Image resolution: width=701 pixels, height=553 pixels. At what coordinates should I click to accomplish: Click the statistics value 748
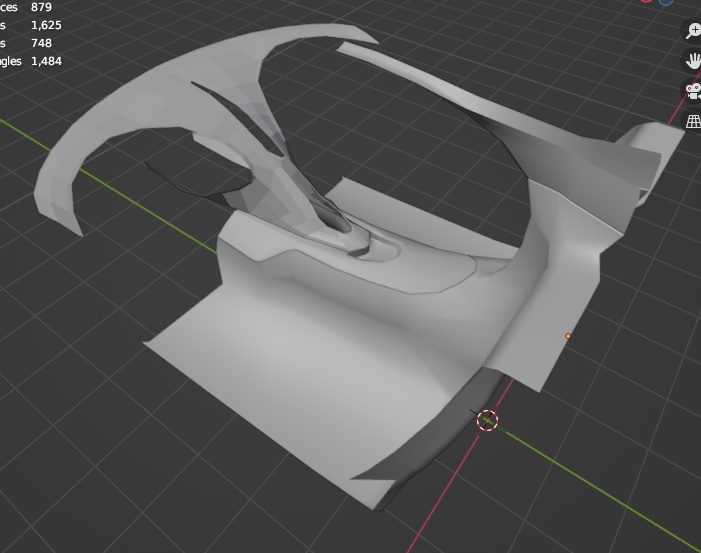point(42,43)
